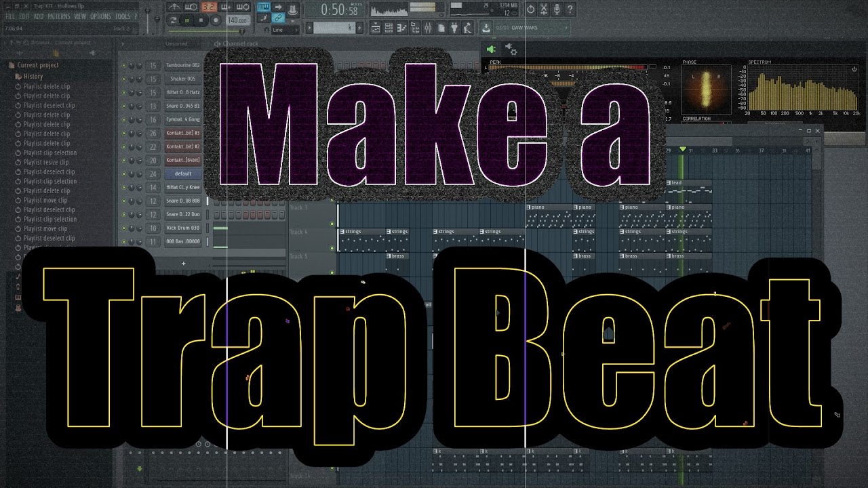The width and height of the screenshot is (868, 488).
Task: Open the Mixer view icon
Action: coord(429,27)
